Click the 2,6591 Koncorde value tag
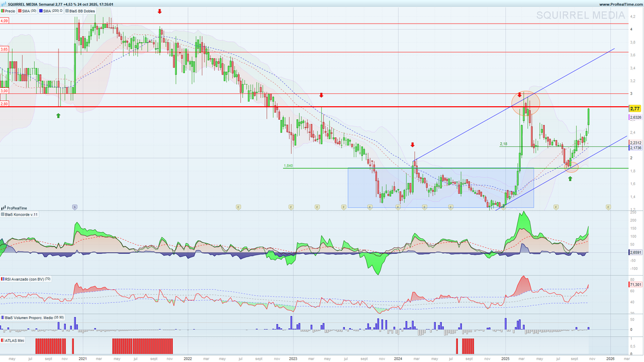Screen dimensions: 644x362 click(635, 252)
